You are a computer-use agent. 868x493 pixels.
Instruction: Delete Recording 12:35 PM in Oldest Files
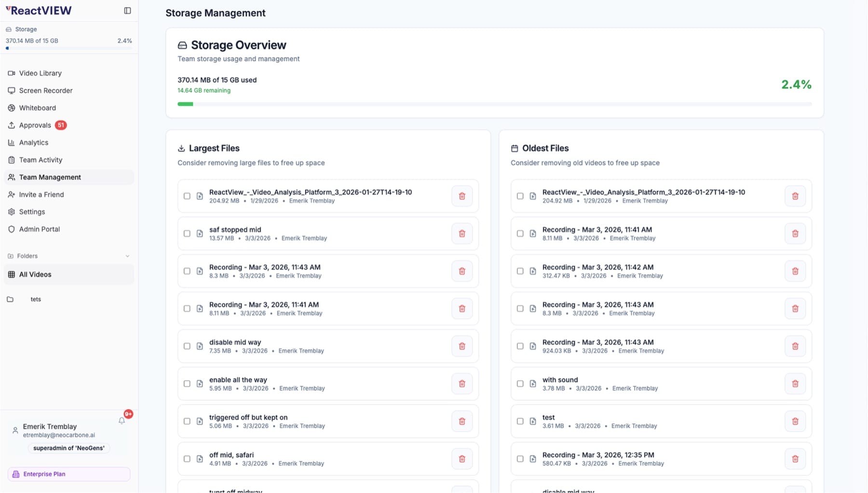tap(795, 459)
